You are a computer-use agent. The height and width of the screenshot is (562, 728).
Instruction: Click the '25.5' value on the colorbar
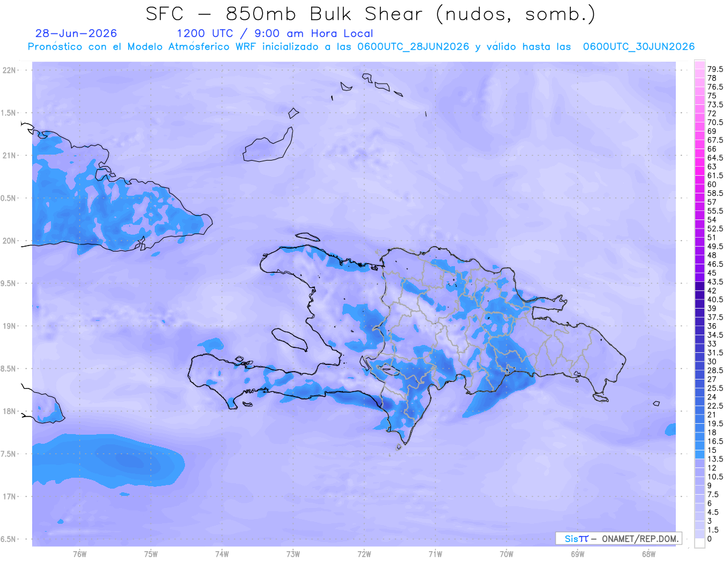715,388
